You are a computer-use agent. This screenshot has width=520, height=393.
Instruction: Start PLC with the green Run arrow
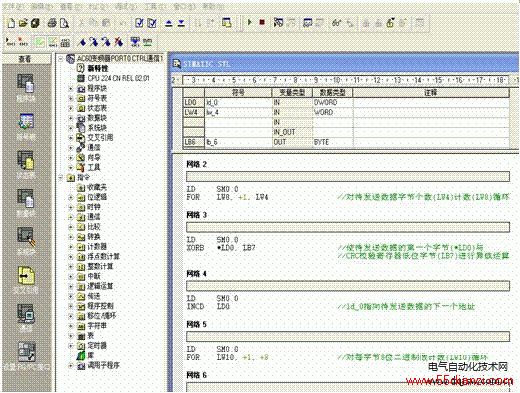coord(249,23)
